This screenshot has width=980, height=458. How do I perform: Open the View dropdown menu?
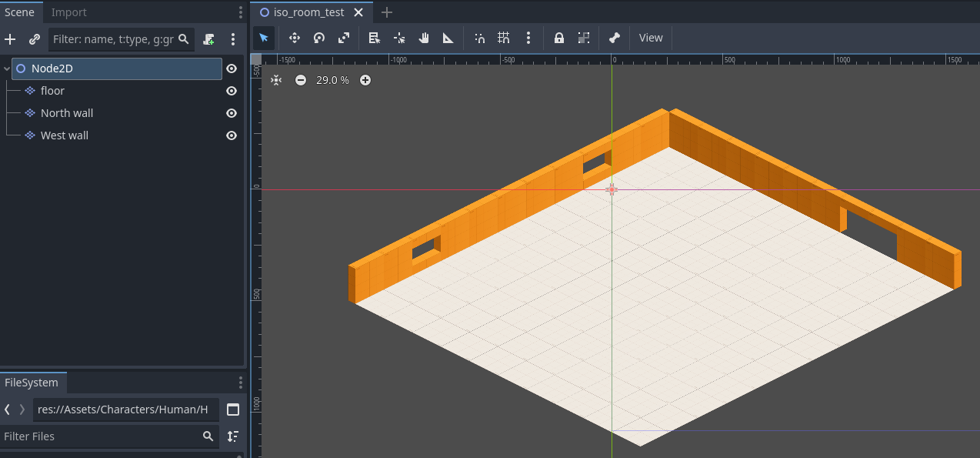[x=650, y=38]
